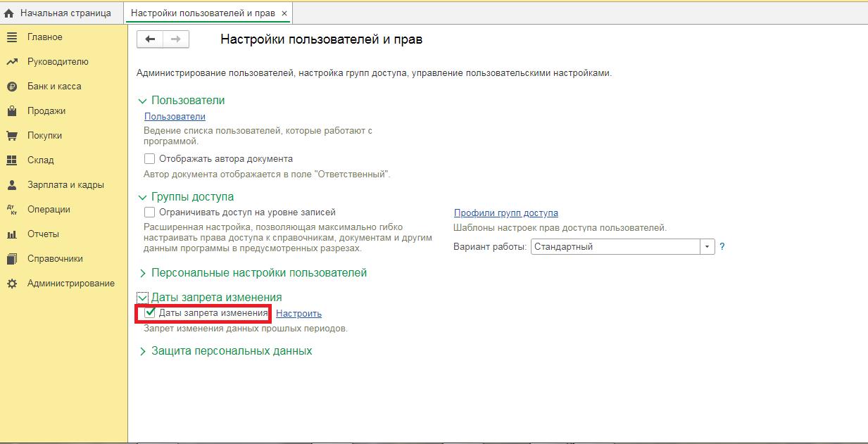
Task: Expand Защита персональных данных section
Action: point(143,351)
